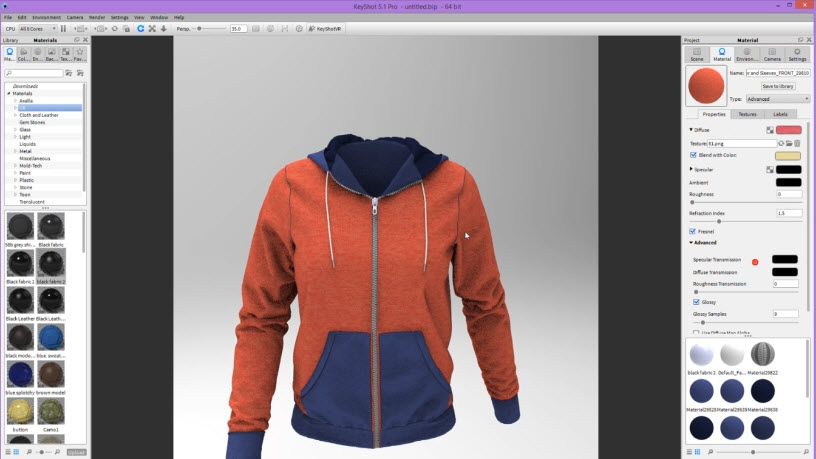This screenshot has height=459, width=816.
Task: Click the Upload button in library footer
Action: 76,452
